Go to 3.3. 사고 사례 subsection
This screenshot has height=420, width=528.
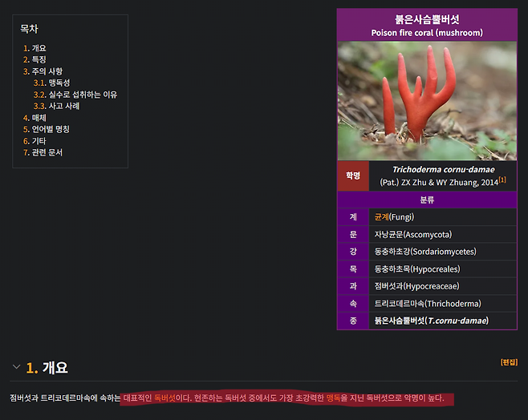tap(56, 106)
